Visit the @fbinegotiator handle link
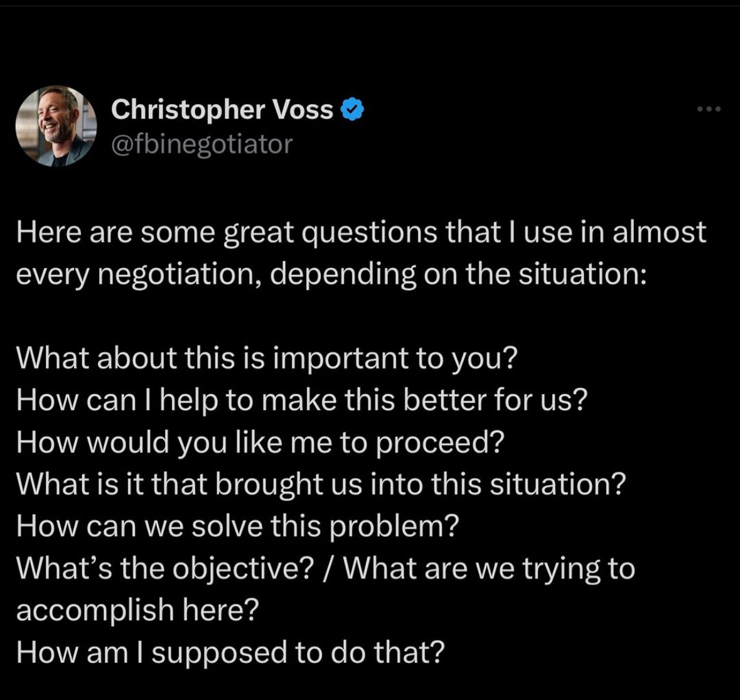This screenshot has height=700, width=740. [x=202, y=144]
